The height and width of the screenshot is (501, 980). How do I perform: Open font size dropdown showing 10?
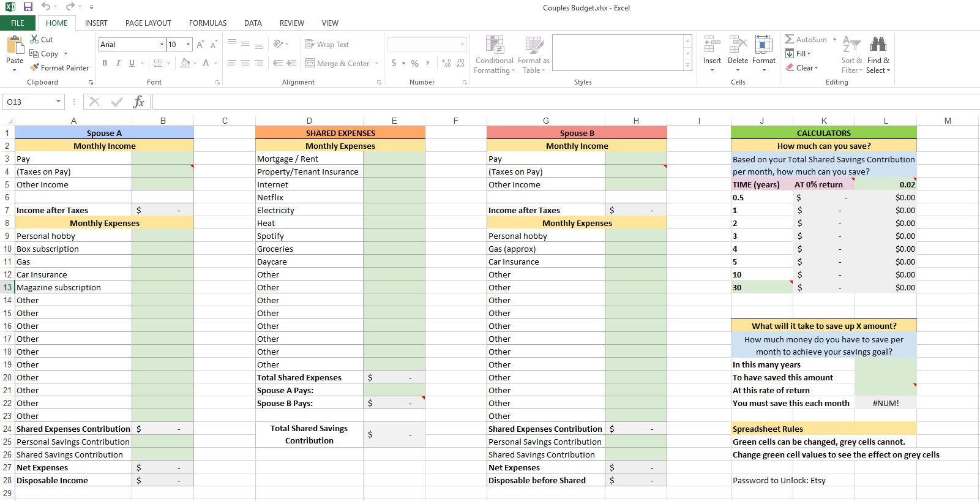[x=189, y=44]
